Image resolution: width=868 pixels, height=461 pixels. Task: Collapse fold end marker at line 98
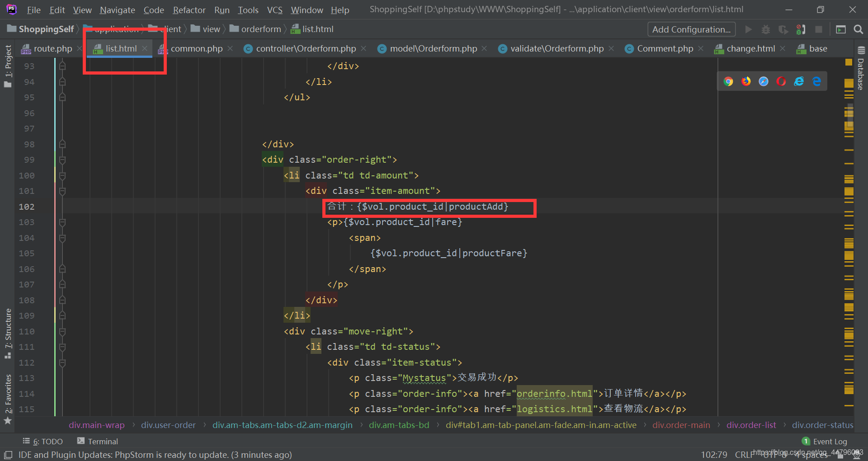point(62,144)
